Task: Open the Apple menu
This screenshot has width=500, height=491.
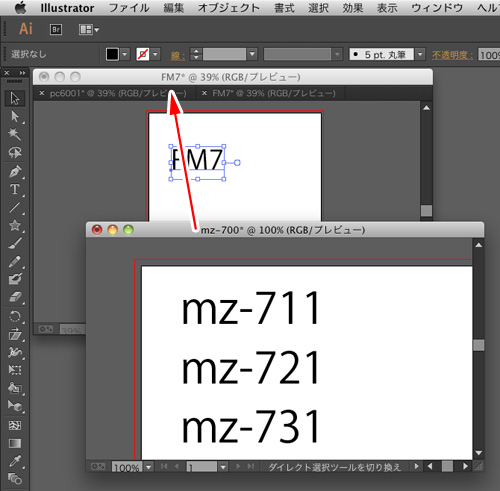Action: [20, 7]
